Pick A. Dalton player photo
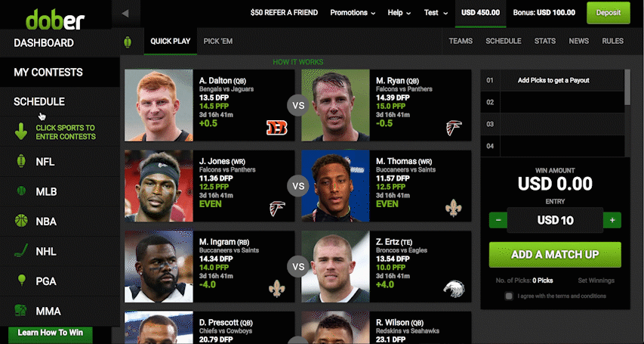This screenshot has height=344, width=644. coord(159,105)
